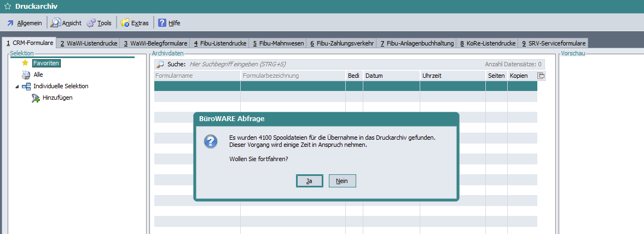Select the Favoriten star entry
644x234 pixels.
click(x=45, y=64)
